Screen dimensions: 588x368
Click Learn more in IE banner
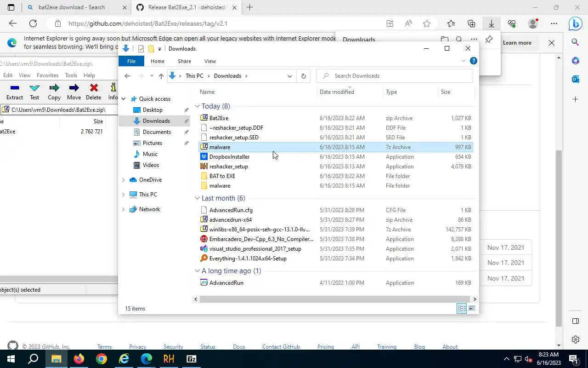pyautogui.click(x=517, y=43)
